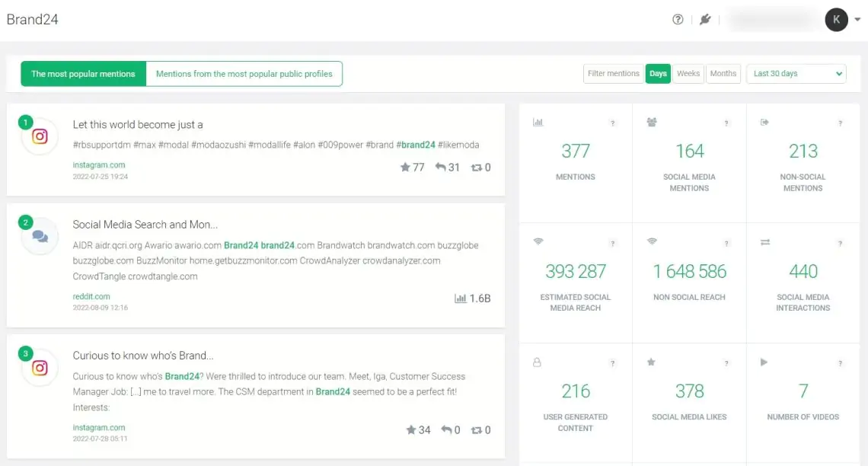Click the 164 social media mentions value
Viewport: 868px width, 466px height.
coord(689,151)
